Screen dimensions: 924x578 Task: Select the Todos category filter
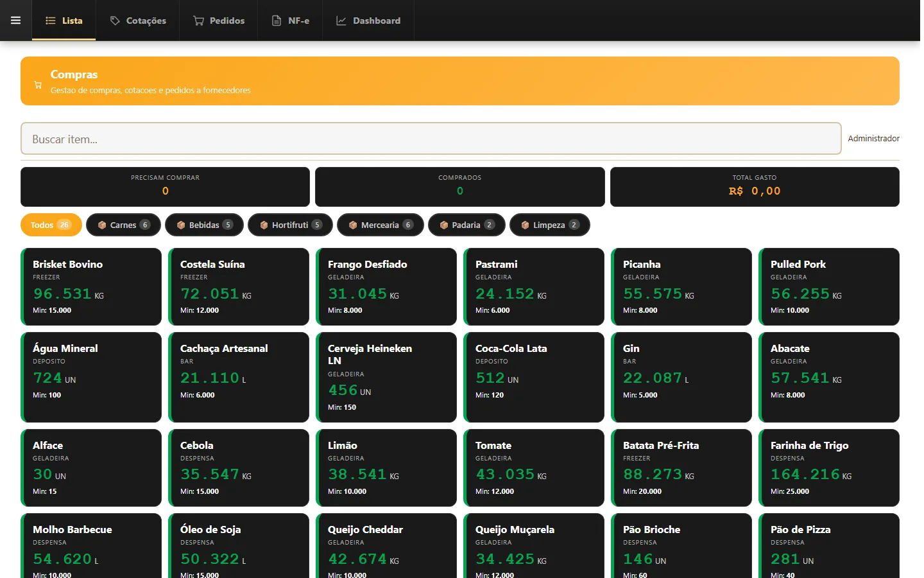pyautogui.click(x=51, y=225)
